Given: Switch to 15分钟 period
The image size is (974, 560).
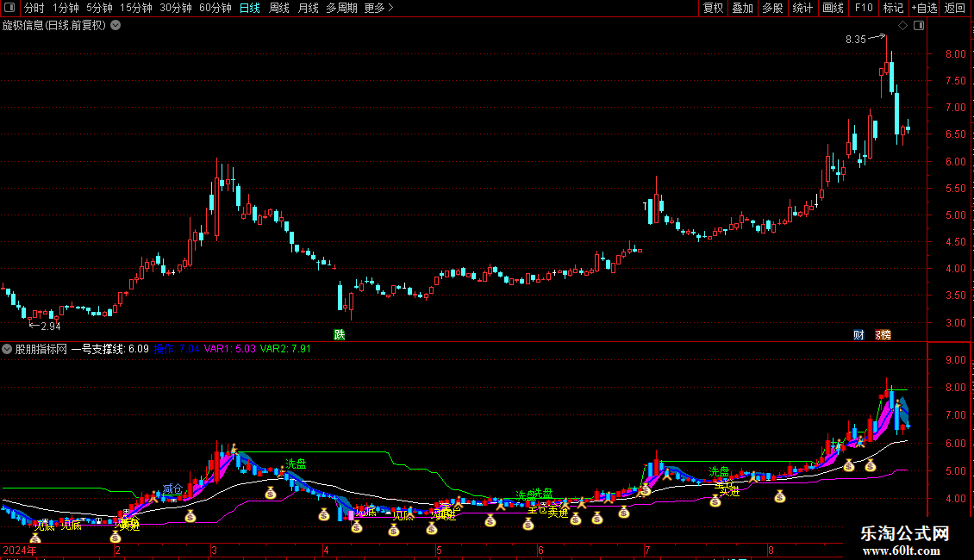Looking at the screenshot, I should click(136, 8).
